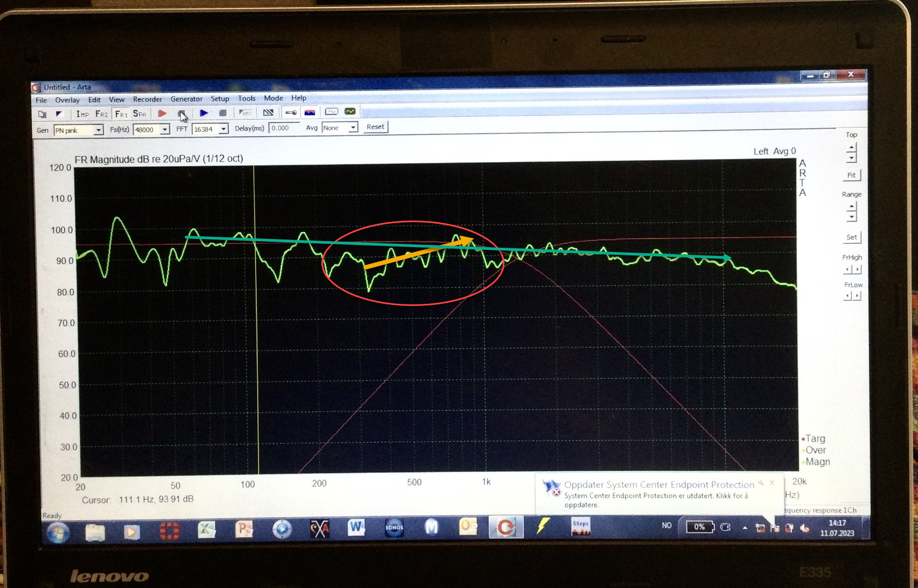Click the black triangle marker toolbar icon
The image size is (918, 588).
59,114
